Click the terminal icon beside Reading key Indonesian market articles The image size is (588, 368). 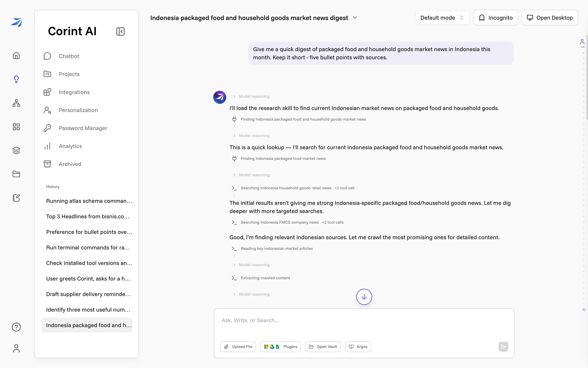tap(234, 248)
